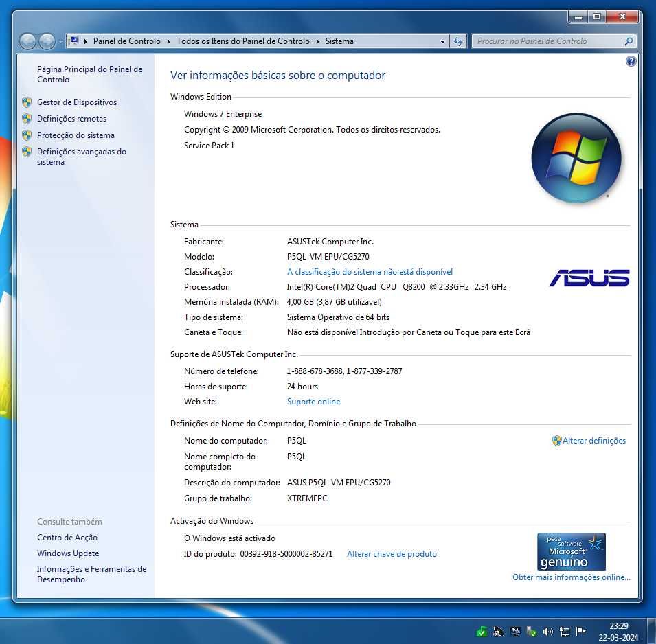Open the network connection tray icon

(565, 632)
